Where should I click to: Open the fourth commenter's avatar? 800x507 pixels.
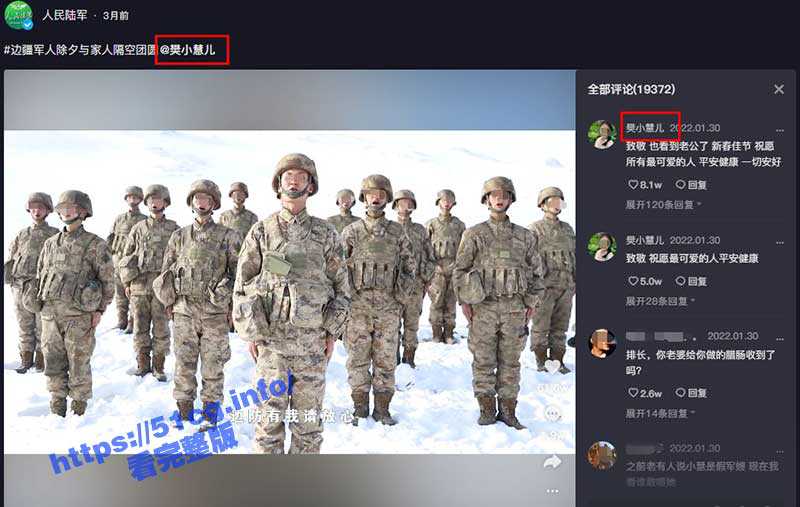pos(602,455)
